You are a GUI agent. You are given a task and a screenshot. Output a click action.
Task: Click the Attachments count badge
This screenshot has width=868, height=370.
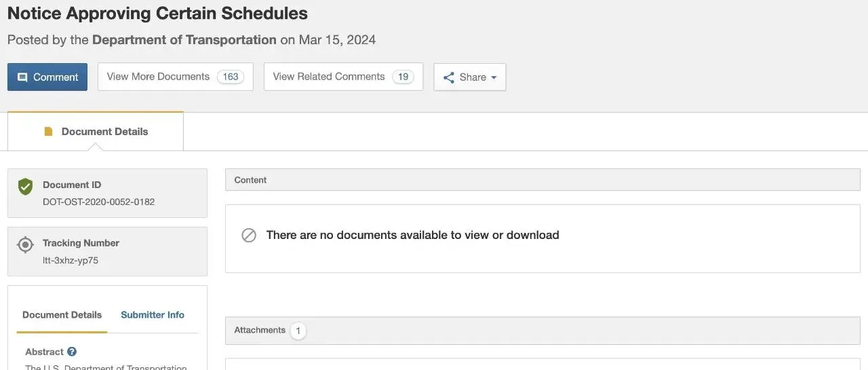click(x=298, y=331)
